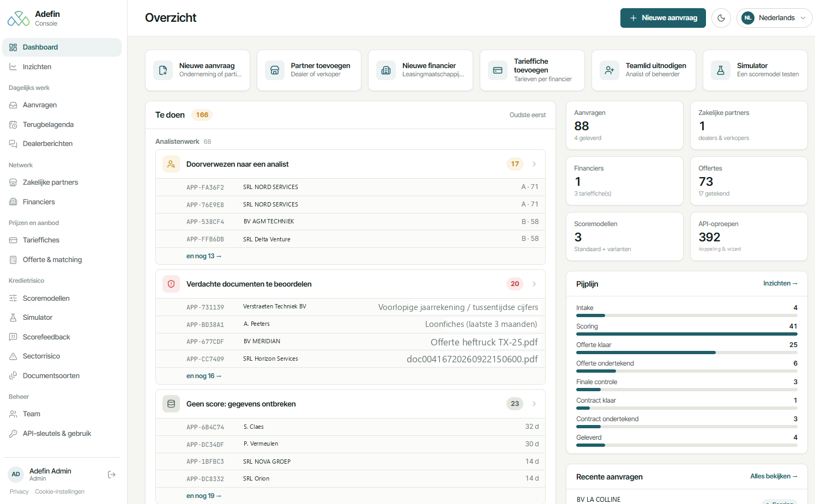
Task: Click the Tarieffiche toevoegen card icon
Action: (498, 70)
